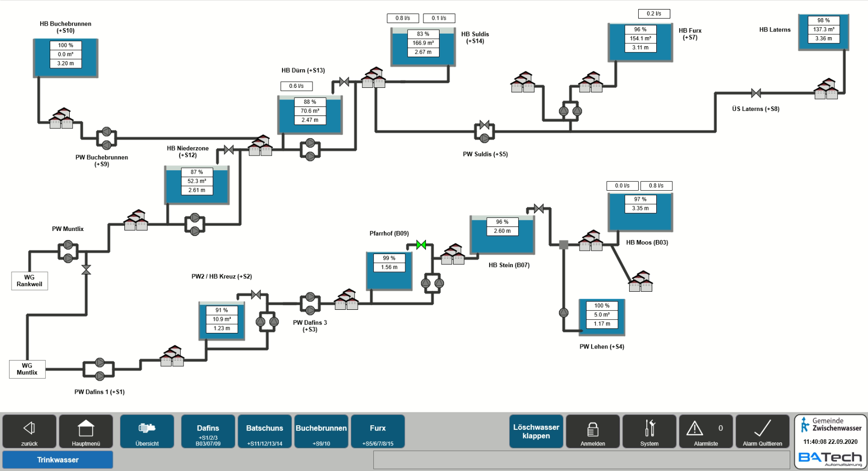Click the valve above HB Stein tank
Viewport: 868px width, 471px height.
pyautogui.click(x=539, y=208)
